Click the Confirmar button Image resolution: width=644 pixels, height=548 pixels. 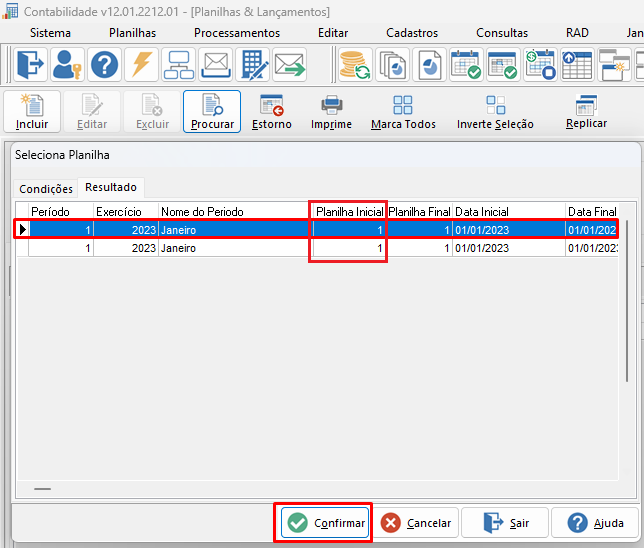pyautogui.click(x=325, y=523)
